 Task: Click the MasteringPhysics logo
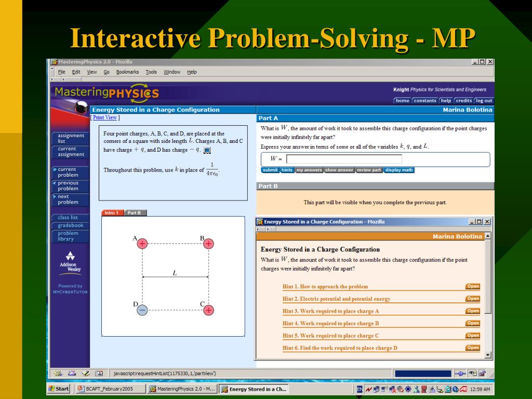[107, 93]
